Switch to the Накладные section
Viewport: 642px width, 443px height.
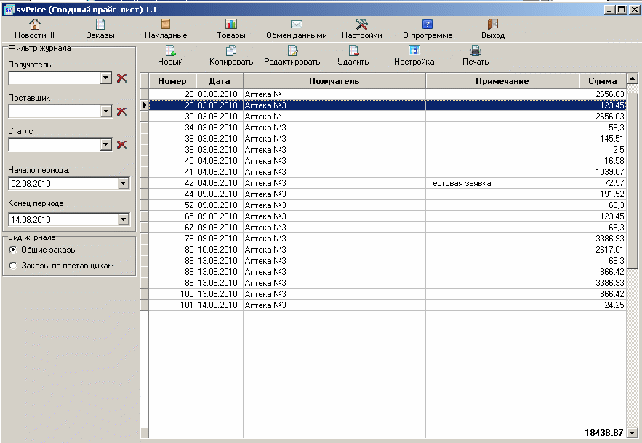165,27
